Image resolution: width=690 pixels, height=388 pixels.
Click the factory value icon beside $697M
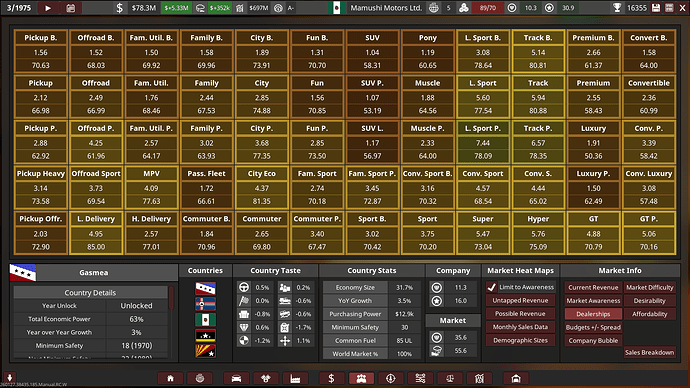[240, 8]
